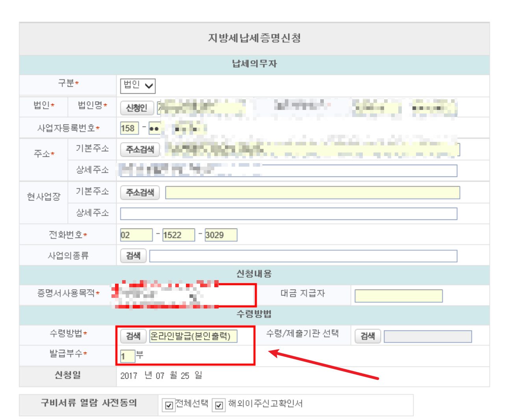This screenshot has width=507, height=420.
Task: Click the 신청인 button
Action: (138, 108)
